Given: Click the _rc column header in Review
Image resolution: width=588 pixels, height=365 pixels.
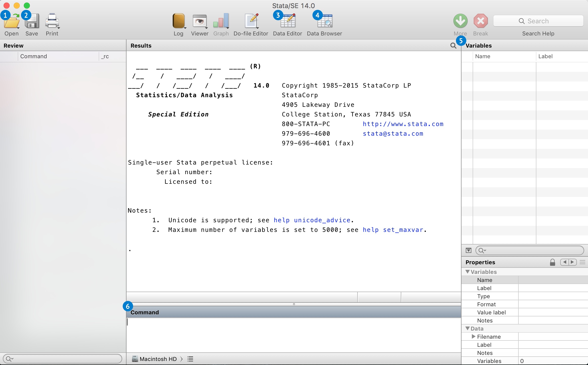Looking at the screenshot, I should tap(112, 56).
